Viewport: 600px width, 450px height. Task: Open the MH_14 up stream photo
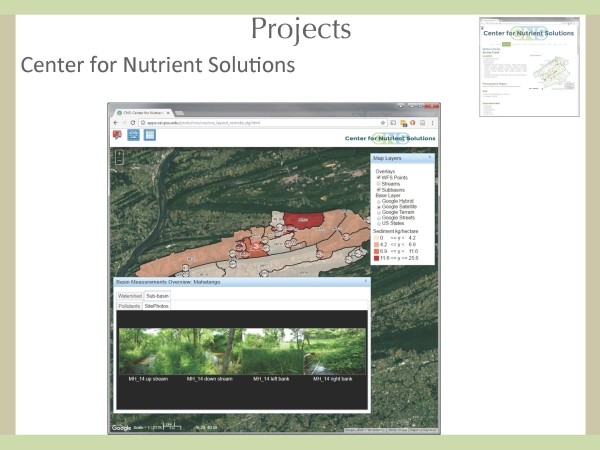click(x=150, y=351)
